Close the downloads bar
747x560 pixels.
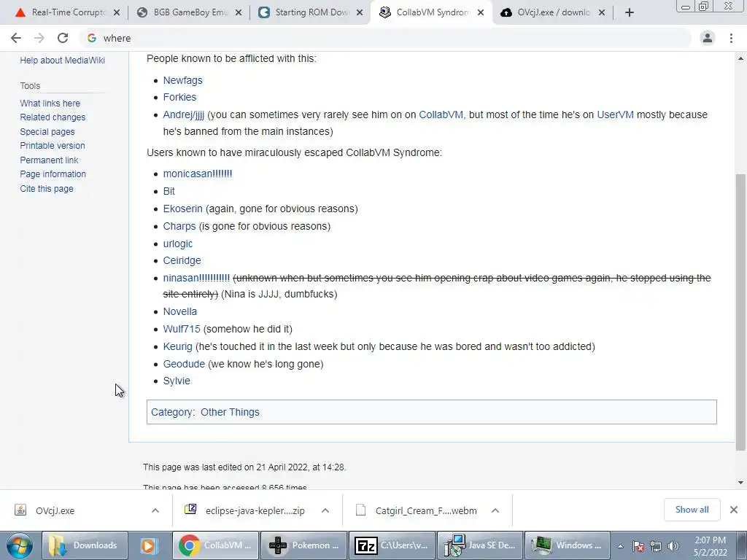point(734,510)
